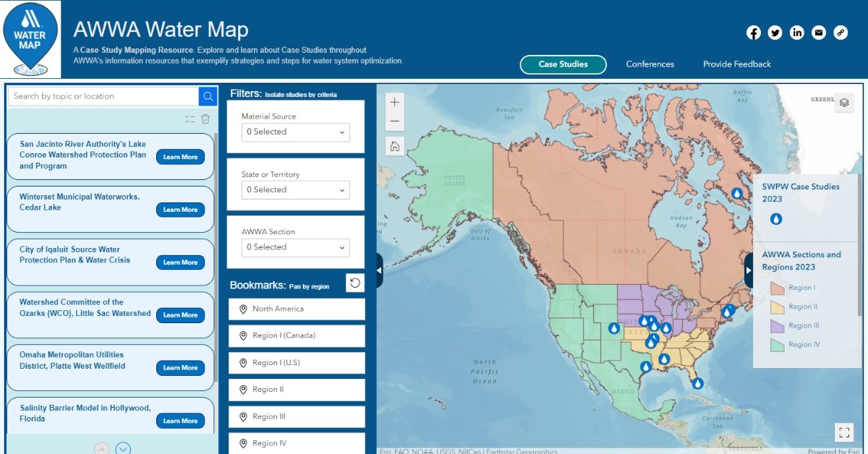Select the North America bookmark

tap(297, 309)
